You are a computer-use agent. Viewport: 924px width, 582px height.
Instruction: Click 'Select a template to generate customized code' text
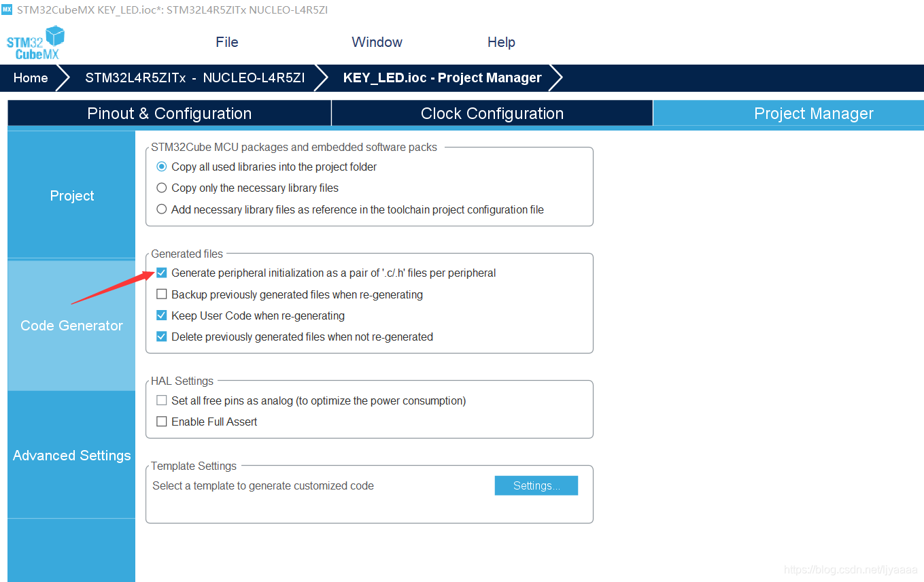(x=263, y=485)
